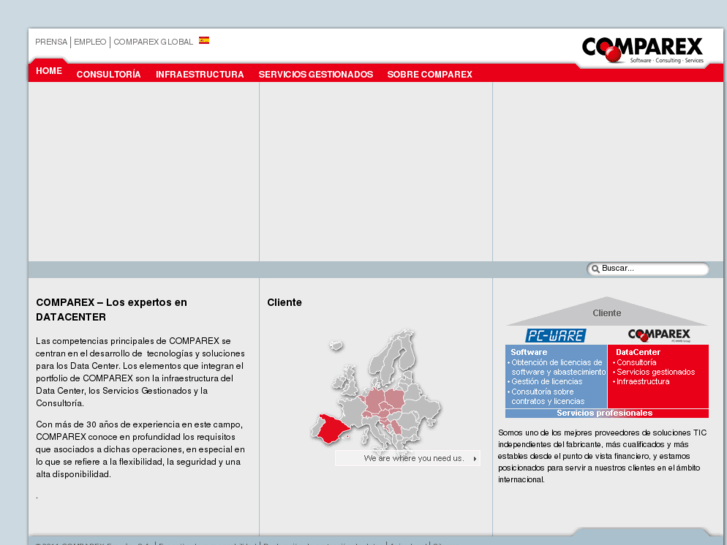This screenshot has height=545, width=727.
Task: Click the 'Cliente' heading above the map
Action: (x=284, y=302)
